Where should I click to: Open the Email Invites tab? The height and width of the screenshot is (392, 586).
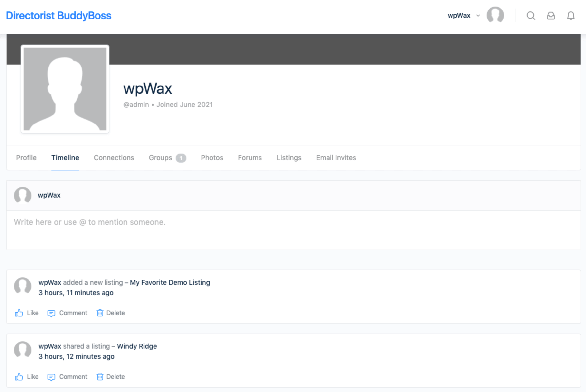coord(336,158)
